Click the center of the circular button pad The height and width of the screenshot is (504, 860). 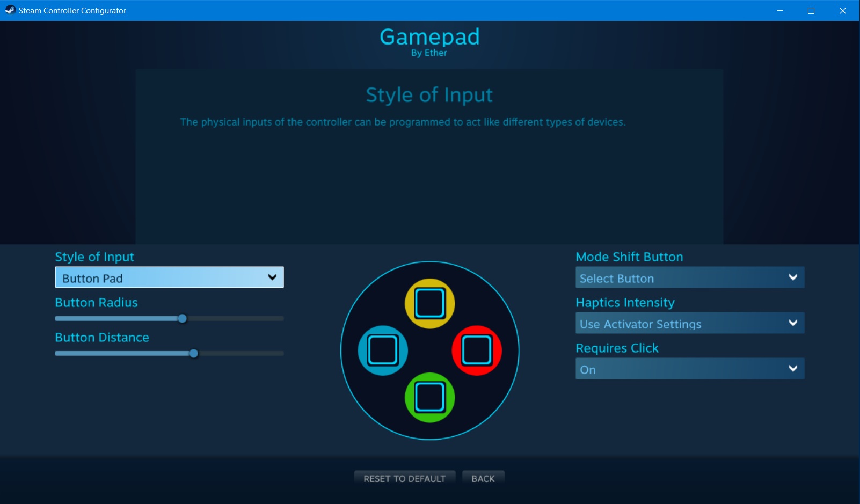click(x=429, y=350)
